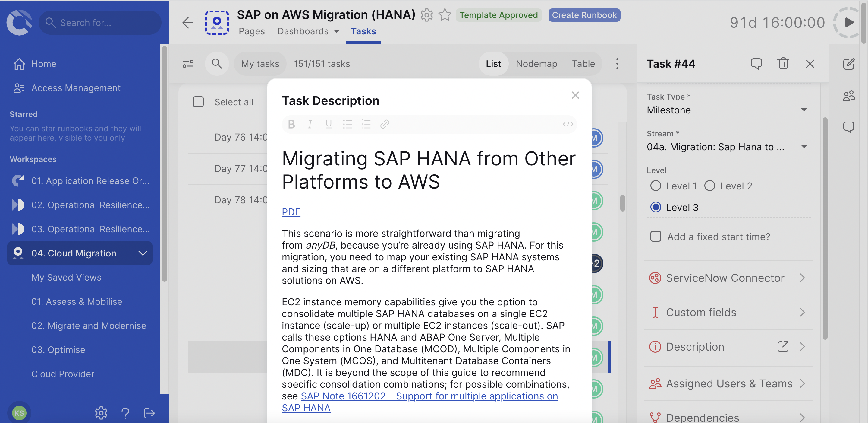The image size is (868, 423).
Task: Insert a hyperlink using the link icon
Action: coord(385,124)
